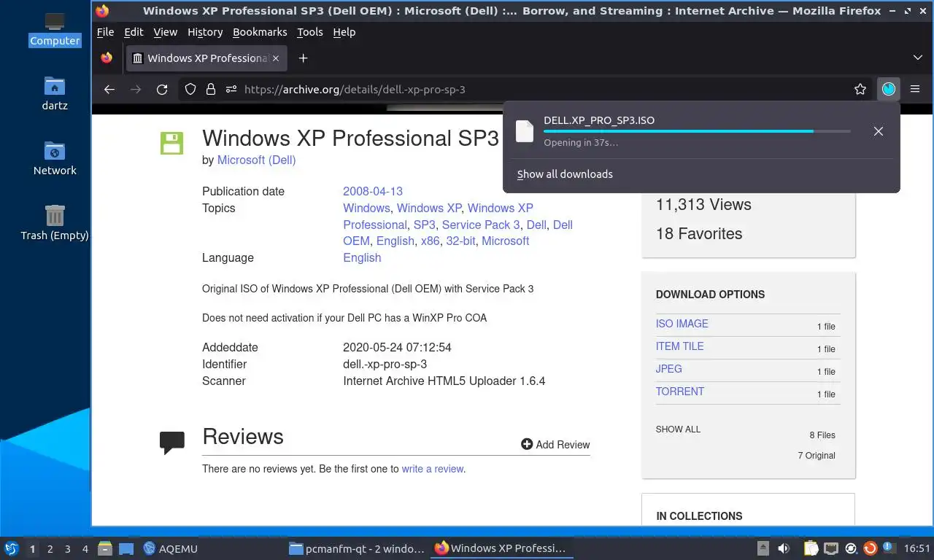The height and width of the screenshot is (560, 934).
Task: Open the Computer desktop icon
Action: tap(55, 29)
